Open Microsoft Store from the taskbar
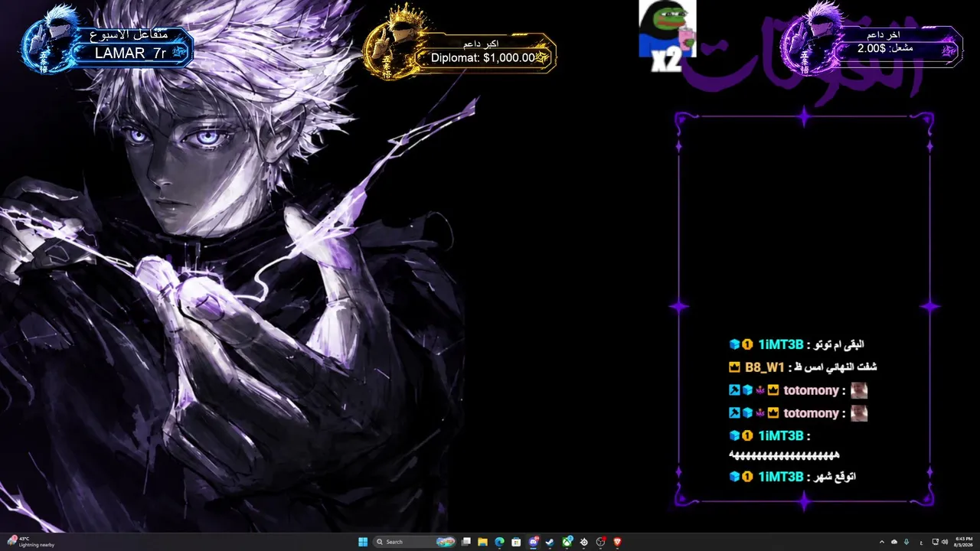The width and height of the screenshot is (980, 551). point(516,542)
